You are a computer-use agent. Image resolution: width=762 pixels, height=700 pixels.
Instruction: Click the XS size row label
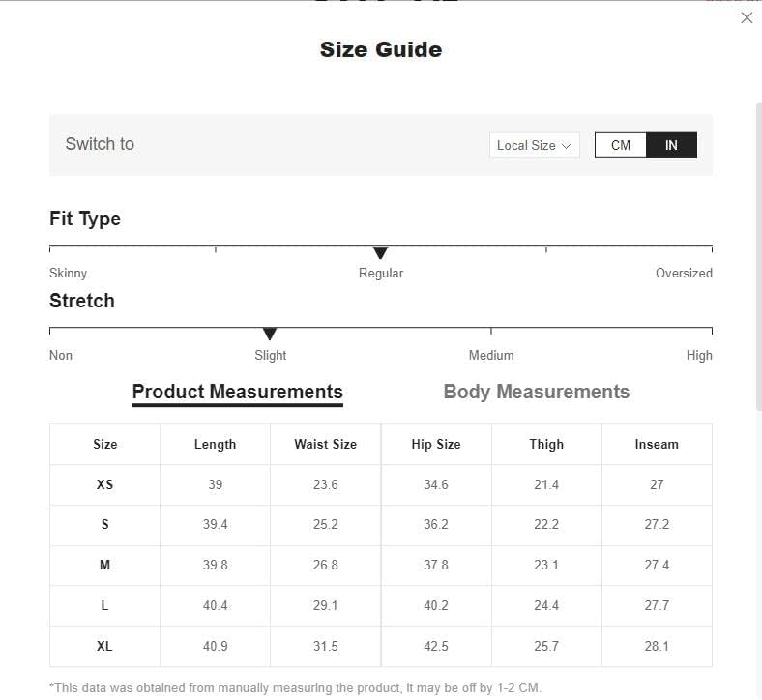point(105,484)
